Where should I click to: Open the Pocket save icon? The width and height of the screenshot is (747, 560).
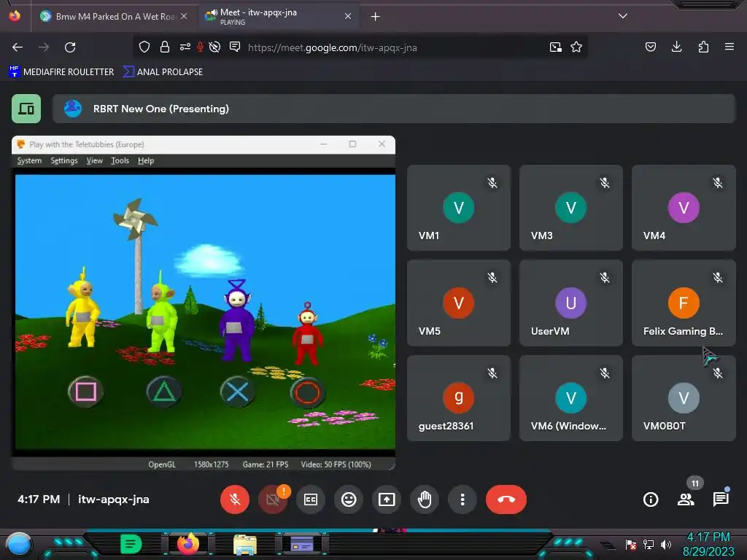650,47
